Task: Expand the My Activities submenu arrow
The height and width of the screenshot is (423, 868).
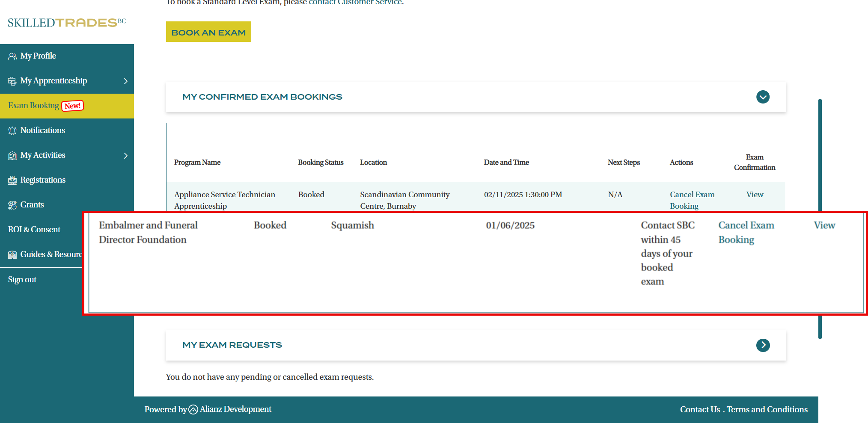Action: click(125, 156)
